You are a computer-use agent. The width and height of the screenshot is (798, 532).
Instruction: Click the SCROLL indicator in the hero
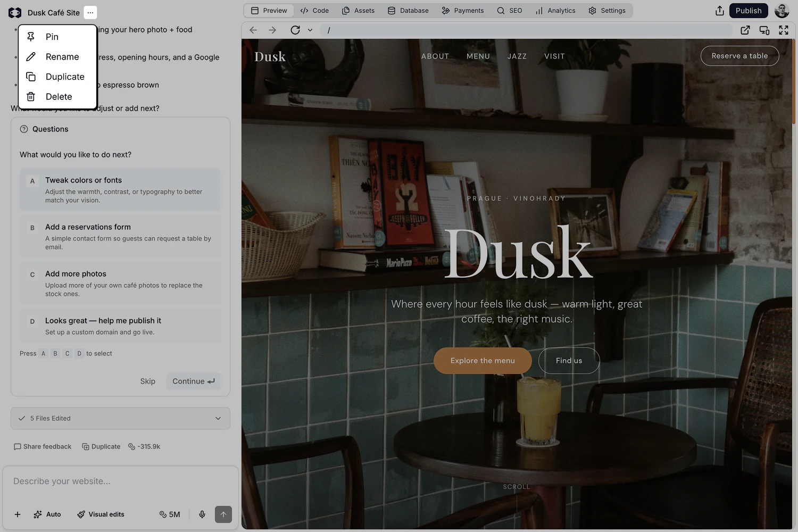click(x=517, y=487)
